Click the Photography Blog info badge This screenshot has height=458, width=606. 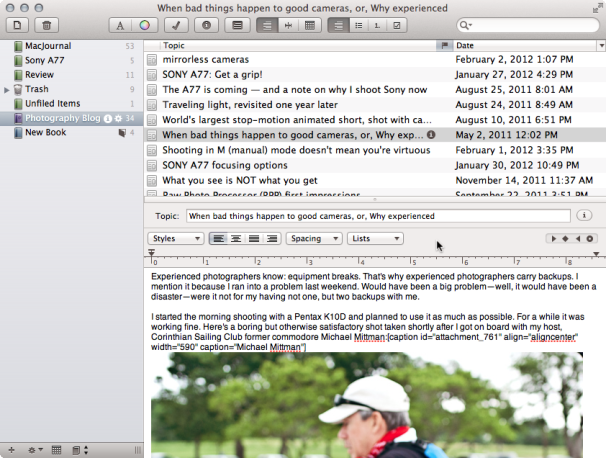coord(108,118)
